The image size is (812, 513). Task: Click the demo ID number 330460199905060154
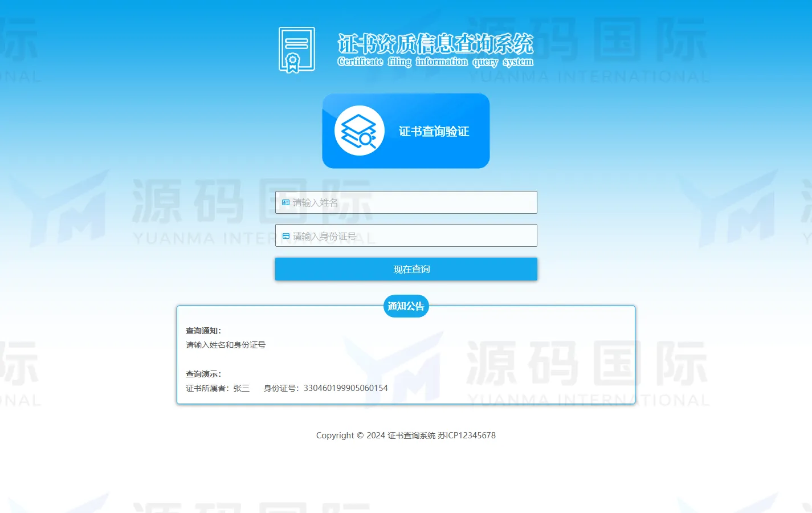pyautogui.click(x=346, y=388)
